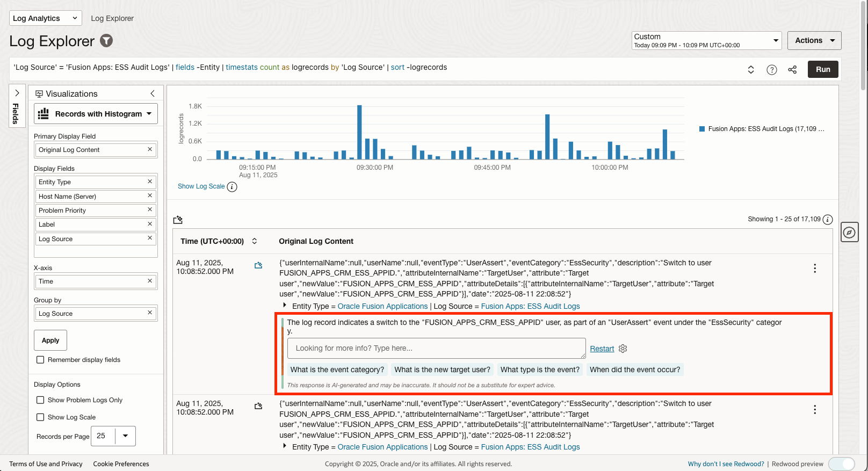
Task: Open the Actions menu
Action: pos(814,40)
